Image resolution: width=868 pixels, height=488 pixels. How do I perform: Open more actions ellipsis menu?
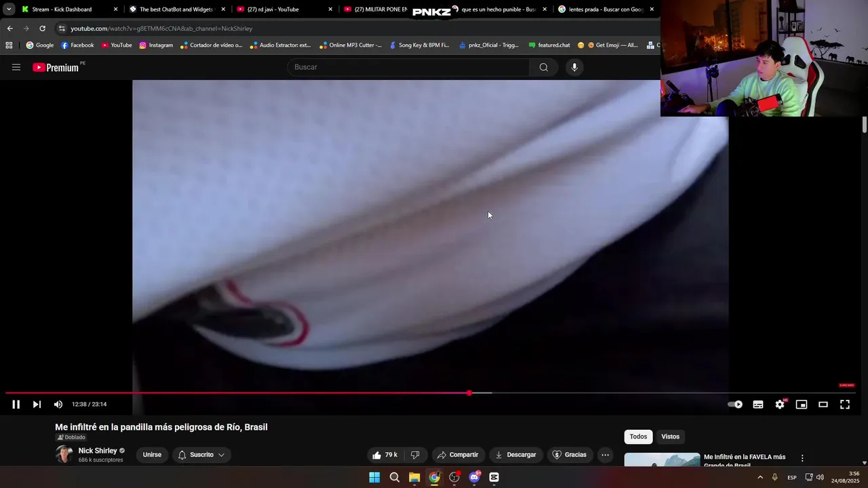(606, 455)
